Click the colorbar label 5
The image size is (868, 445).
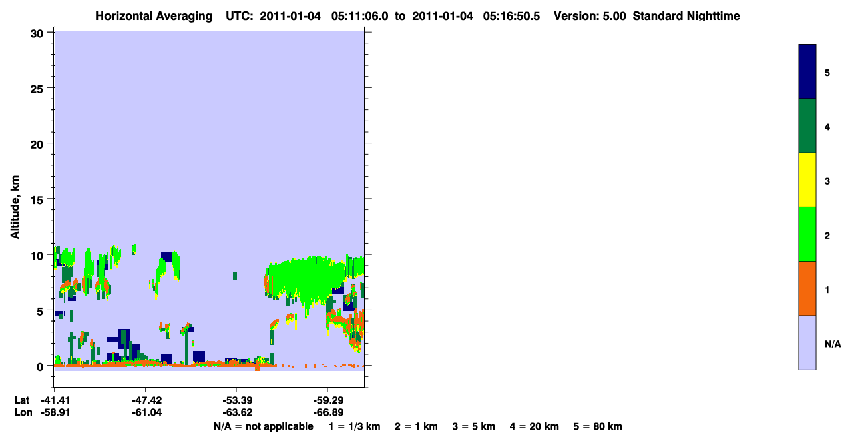click(827, 72)
